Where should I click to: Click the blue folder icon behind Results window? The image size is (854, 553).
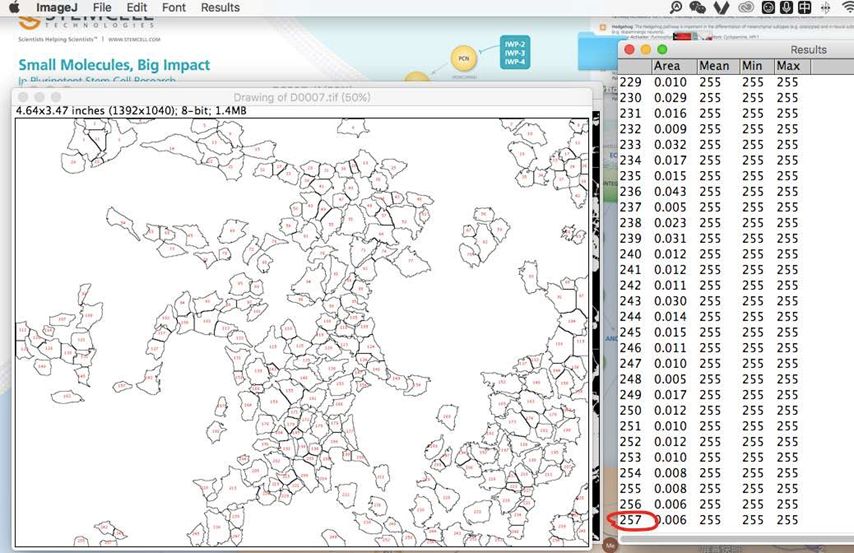[x=597, y=51]
